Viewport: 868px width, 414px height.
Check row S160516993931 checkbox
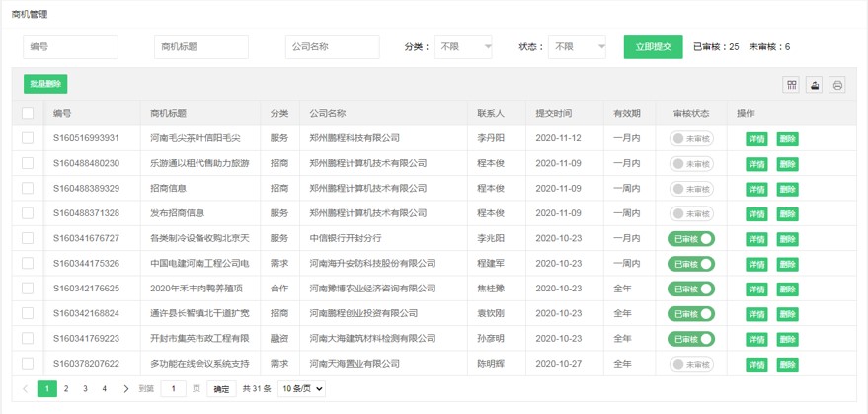point(28,138)
